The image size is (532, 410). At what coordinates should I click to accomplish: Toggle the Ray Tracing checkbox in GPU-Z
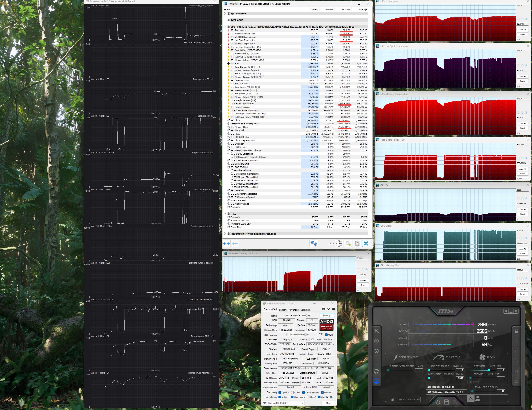[x=292, y=397]
